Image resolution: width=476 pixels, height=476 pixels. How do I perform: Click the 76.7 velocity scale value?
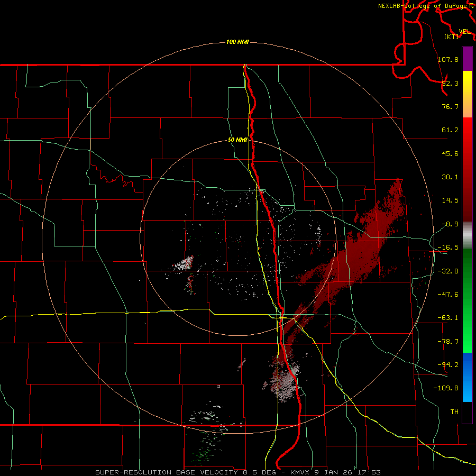[450, 106]
